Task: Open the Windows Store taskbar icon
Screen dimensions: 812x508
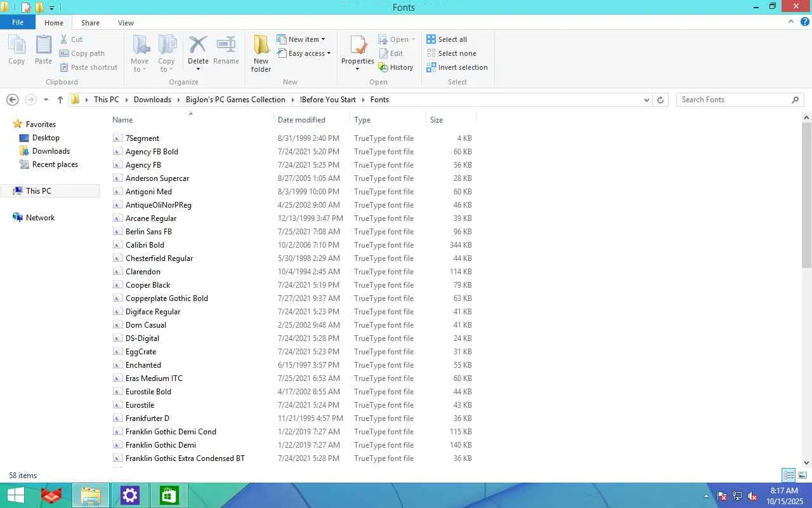Action: (169, 495)
